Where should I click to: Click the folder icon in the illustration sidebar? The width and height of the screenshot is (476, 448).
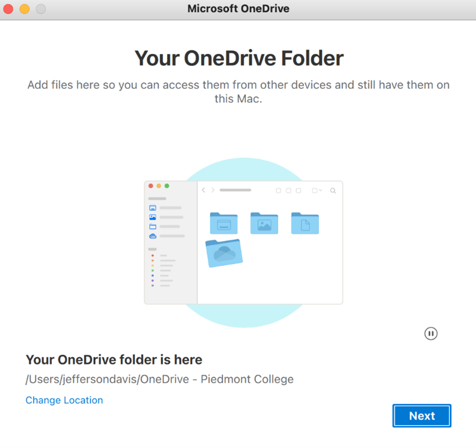(153, 225)
